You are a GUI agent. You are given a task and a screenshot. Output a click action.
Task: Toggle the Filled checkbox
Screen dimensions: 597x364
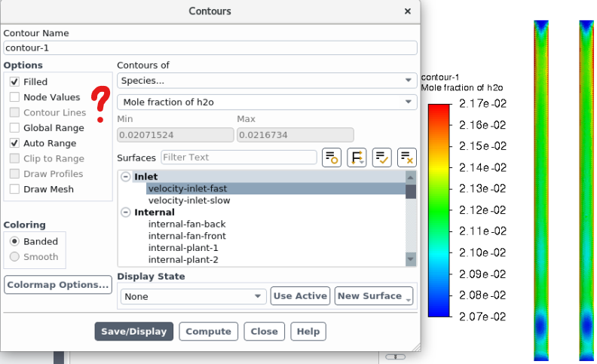(x=15, y=81)
